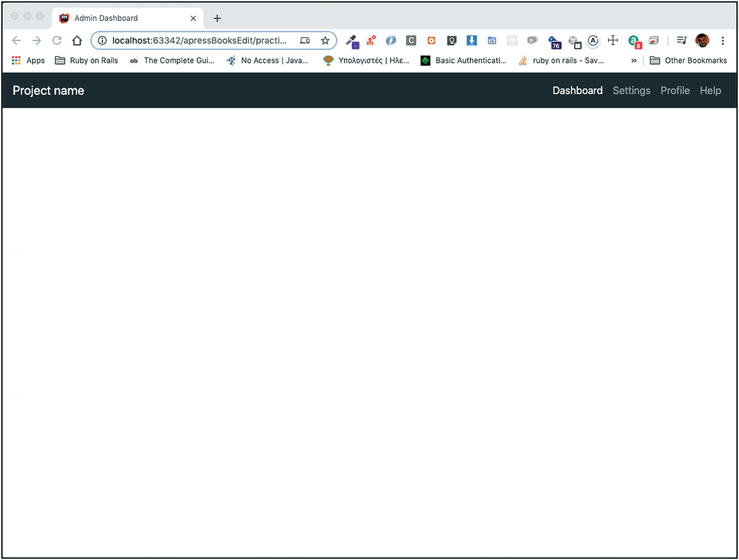Screen dimensions: 739x560
Task: Open the lightbulb extension icon
Action: pyautogui.click(x=452, y=41)
